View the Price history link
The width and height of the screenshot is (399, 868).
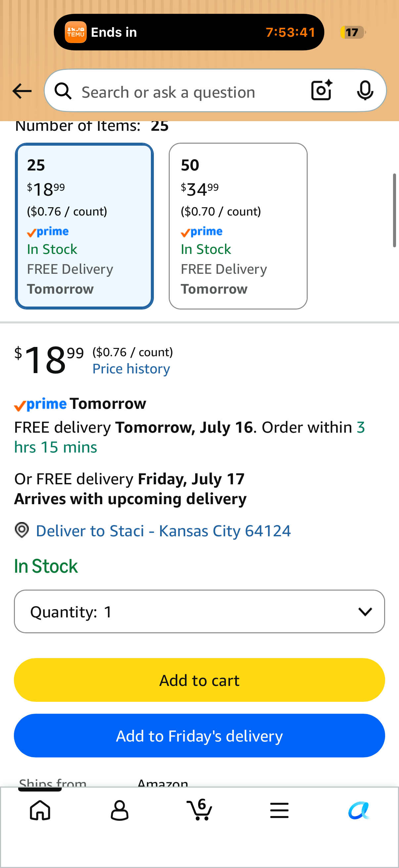[x=131, y=369]
